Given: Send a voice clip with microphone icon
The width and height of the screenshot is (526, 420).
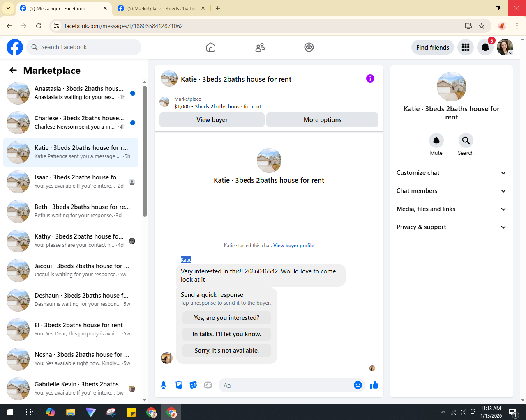Looking at the screenshot, I should [x=164, y=385].
